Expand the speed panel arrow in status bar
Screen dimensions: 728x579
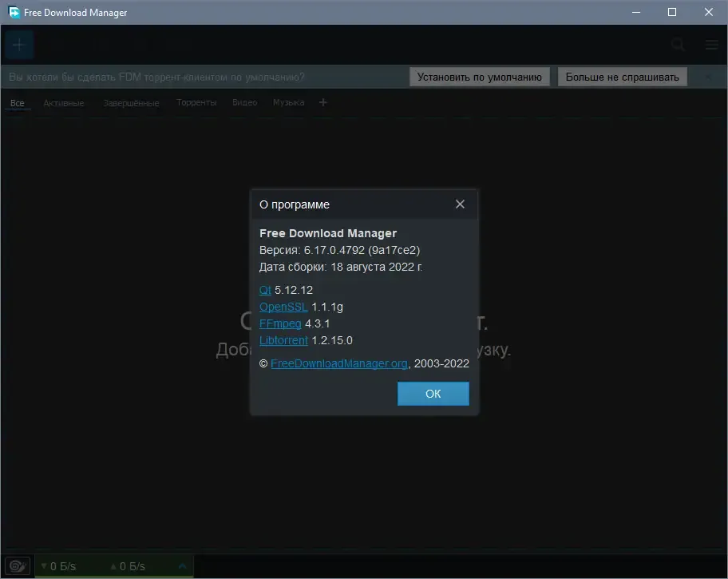pyautogui.click(x=183, y=566)
